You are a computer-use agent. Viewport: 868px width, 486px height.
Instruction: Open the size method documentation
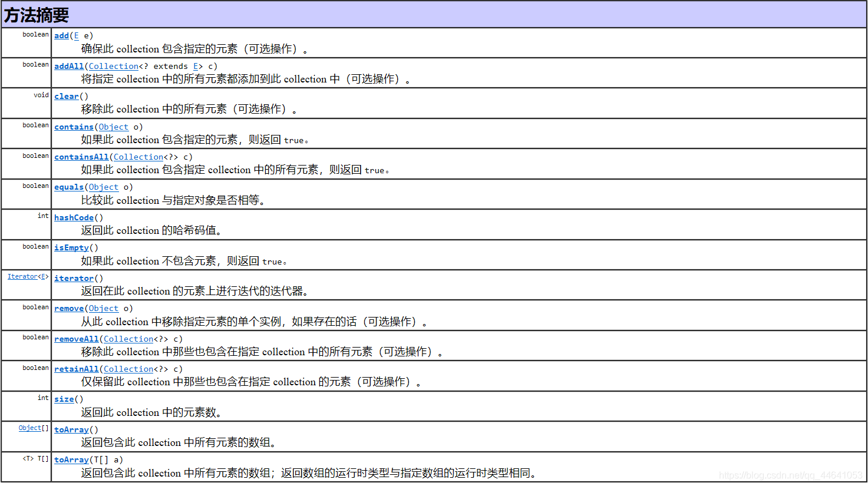(x=63, y=399)
